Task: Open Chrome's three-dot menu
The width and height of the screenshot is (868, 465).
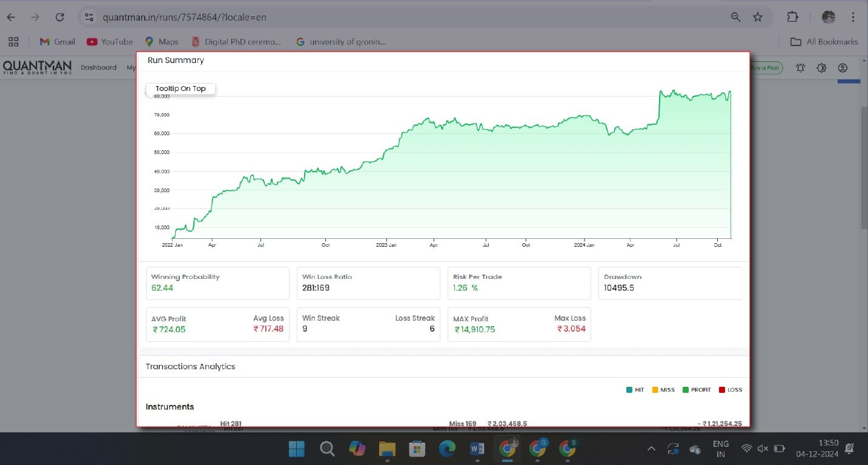Action: [x=852, y=17]
